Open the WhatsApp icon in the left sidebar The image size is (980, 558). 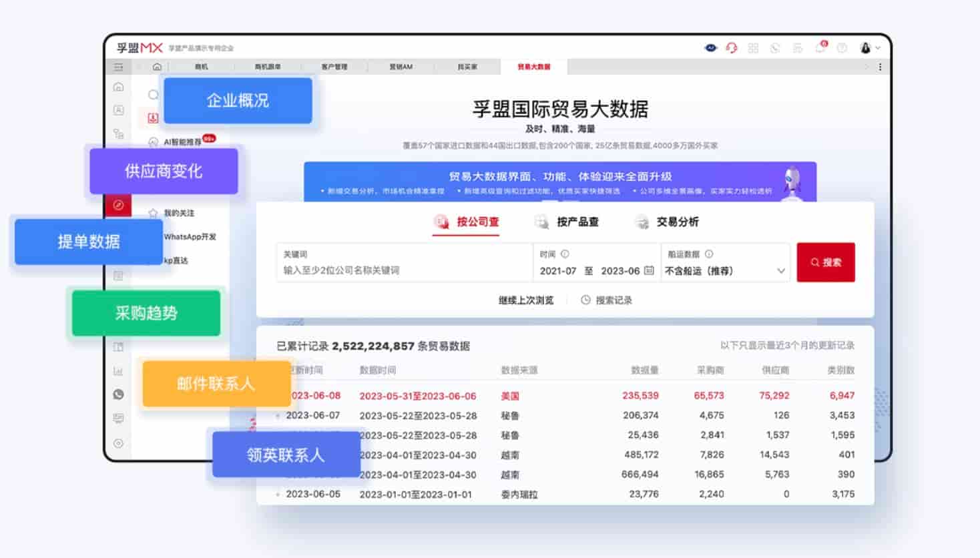click(119, 394)
